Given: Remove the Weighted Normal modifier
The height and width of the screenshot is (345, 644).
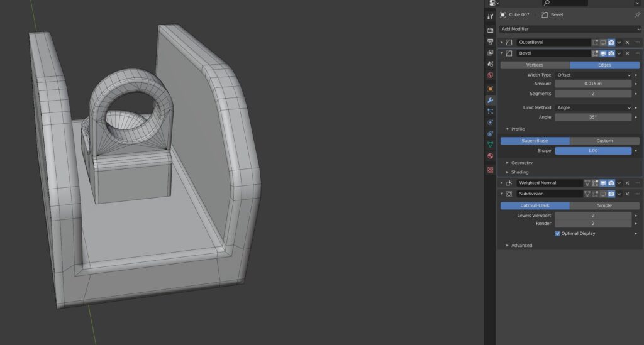Looking at the screenshot, I should [627, 183].
